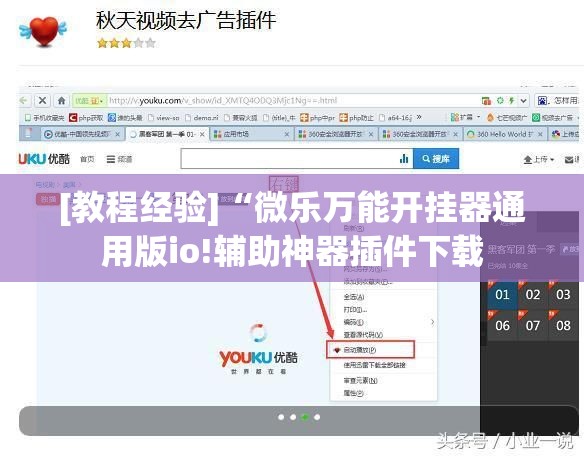This screenshot has height=456, width=584.
Task: Open the php获取 bookmark
Action: [x=86, y=118]
